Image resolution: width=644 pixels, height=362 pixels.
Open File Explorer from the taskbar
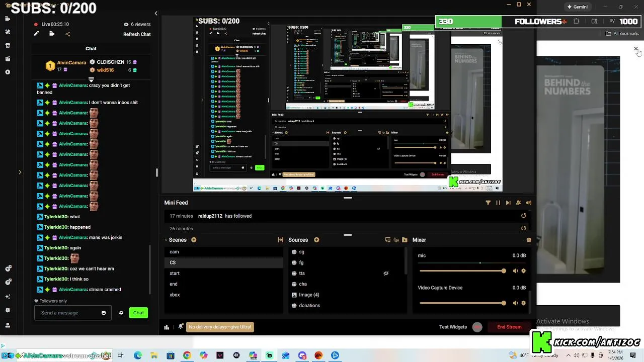(154, 355)
